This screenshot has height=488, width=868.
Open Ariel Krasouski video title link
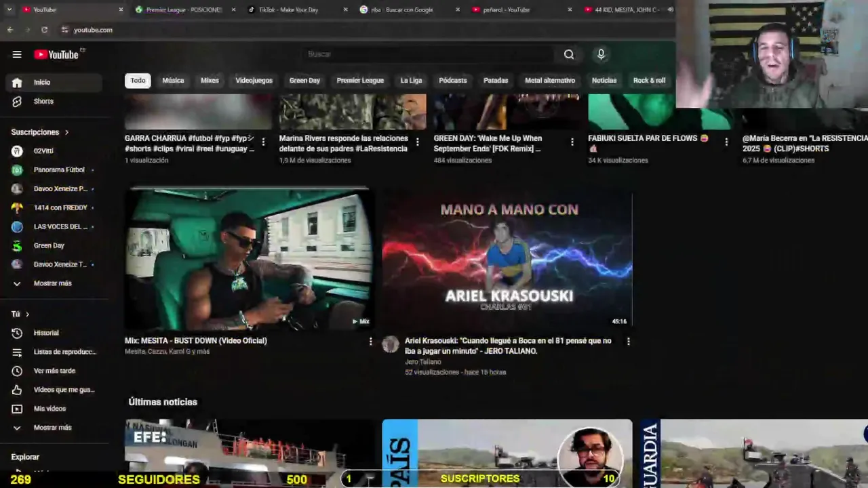508,346
